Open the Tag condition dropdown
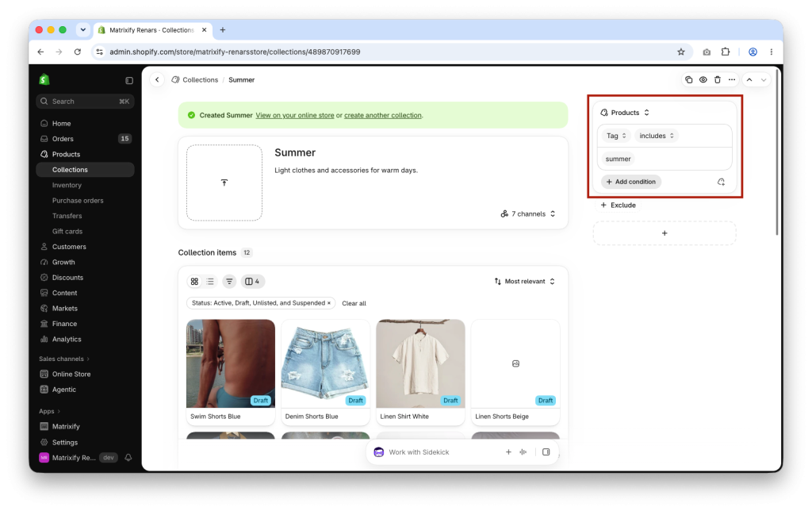Viewport: 812px width, 511px height. (x=615, y=136)
